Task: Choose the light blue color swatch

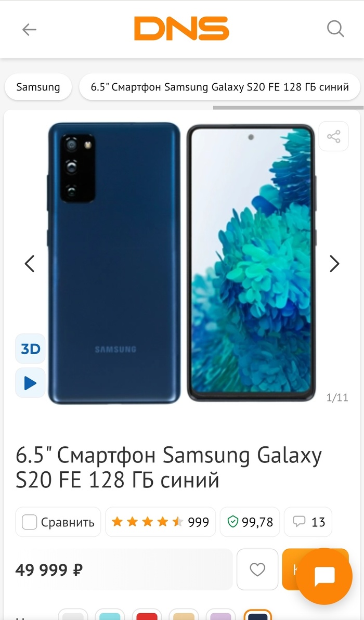Action: click(110, 615)
